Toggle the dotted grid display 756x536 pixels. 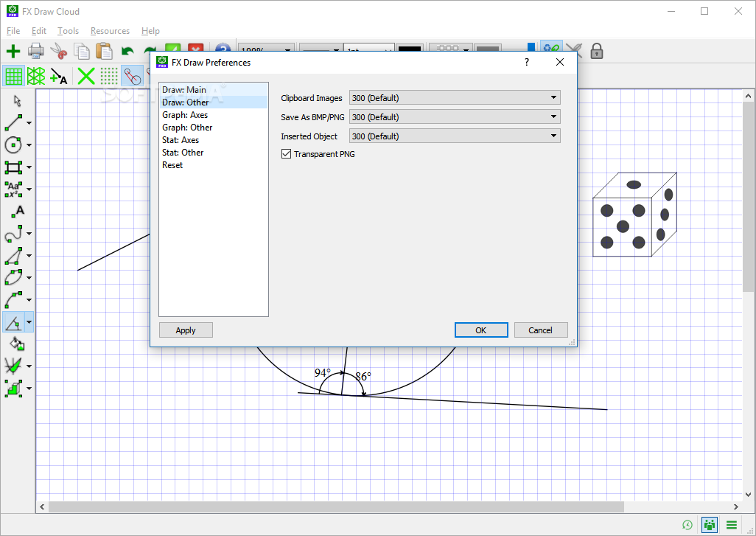[x=109, y=76]
